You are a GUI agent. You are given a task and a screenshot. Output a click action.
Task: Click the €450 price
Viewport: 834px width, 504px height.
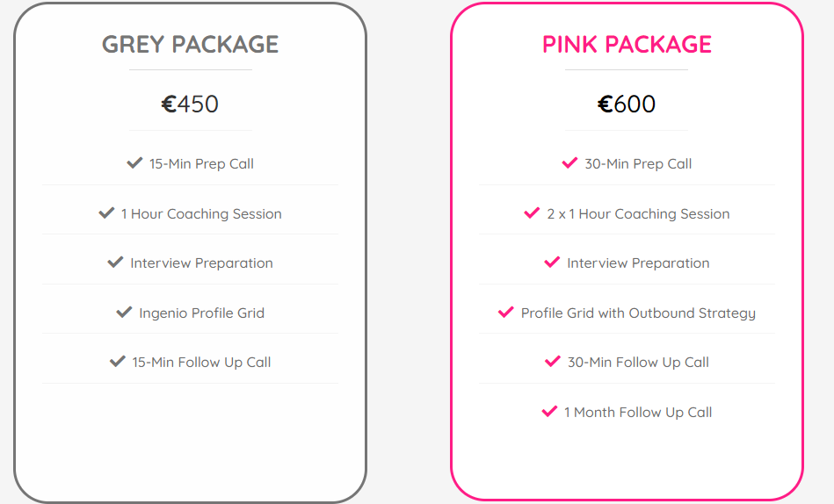tap(190, 104)
